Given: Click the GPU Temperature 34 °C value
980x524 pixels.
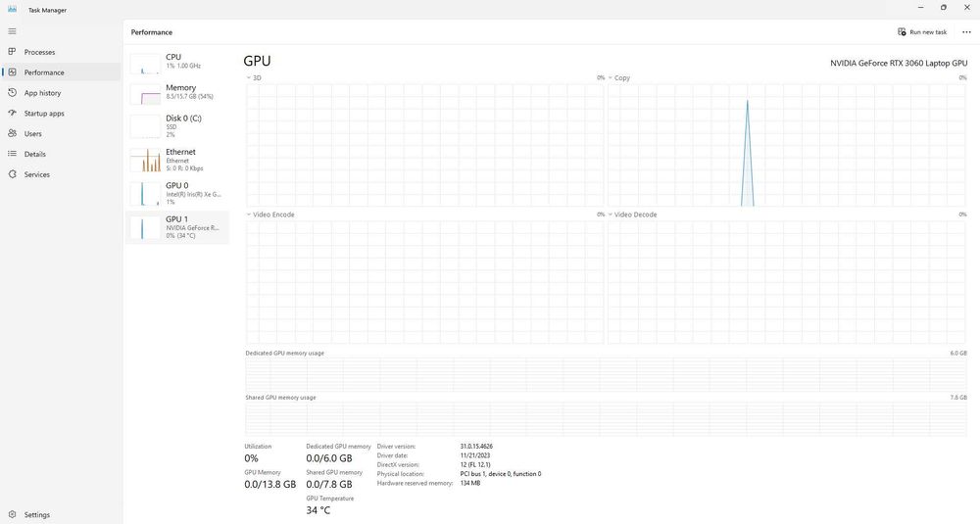Looking at the screenshot, I should [x=318, y=510].
